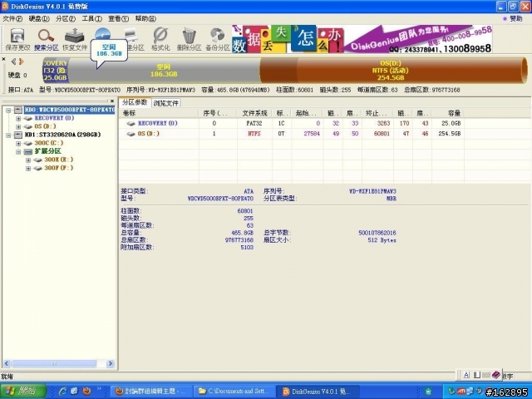
Task: Click the RECOVERY partition segment in disk map
Action: (x=56, y=71)
